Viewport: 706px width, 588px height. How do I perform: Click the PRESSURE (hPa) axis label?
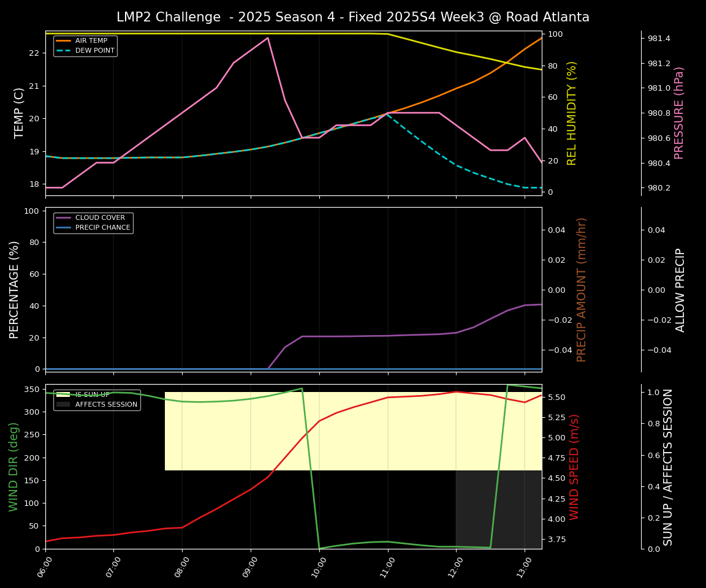pos(678,113)
